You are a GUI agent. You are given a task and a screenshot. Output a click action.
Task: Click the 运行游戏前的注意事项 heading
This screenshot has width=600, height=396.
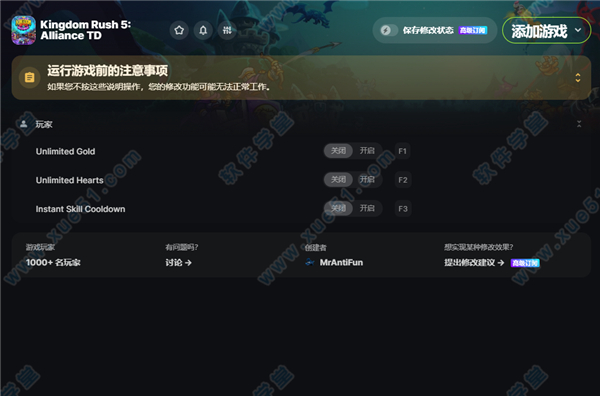(108, 70)
